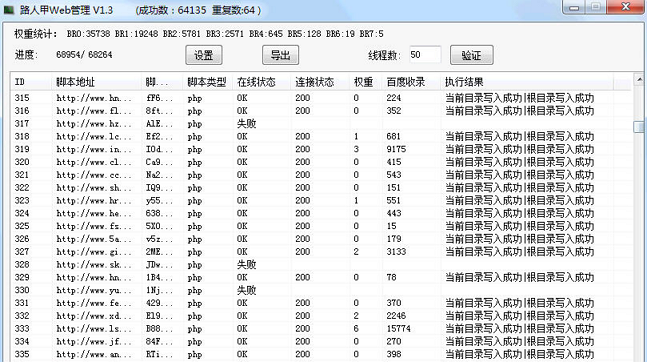This screenshot has width=647, height=362.
Task: Sort by 脚本地址 column header
Action: click(97, 82)
